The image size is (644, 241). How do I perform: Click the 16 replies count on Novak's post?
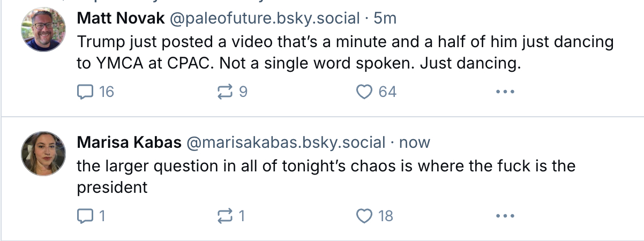[x=107, y=92]
